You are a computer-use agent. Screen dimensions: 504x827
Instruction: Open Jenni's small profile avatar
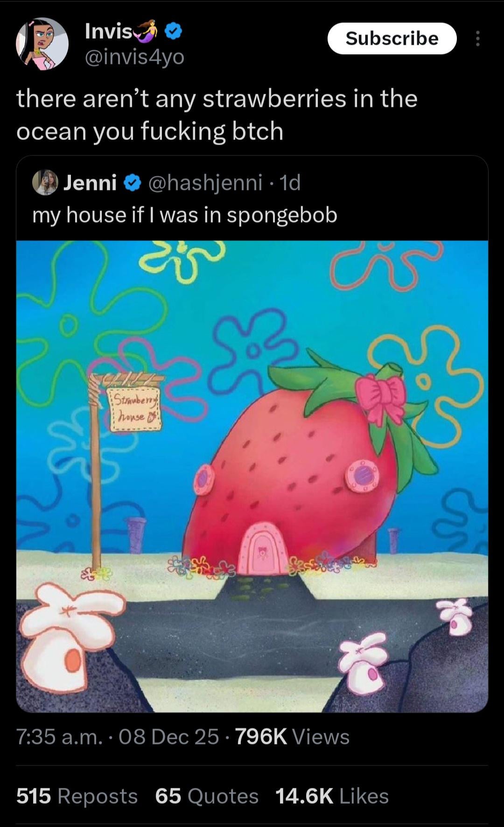45,182
